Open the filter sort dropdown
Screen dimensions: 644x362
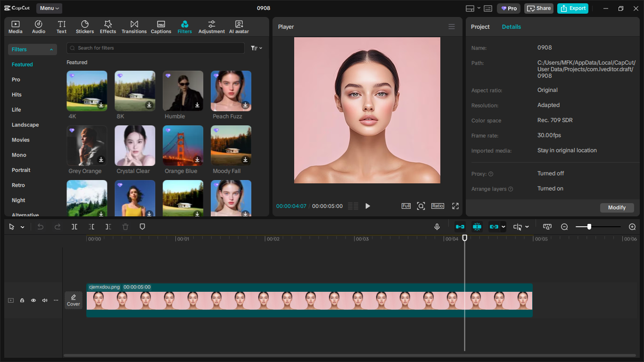point(256,48)
